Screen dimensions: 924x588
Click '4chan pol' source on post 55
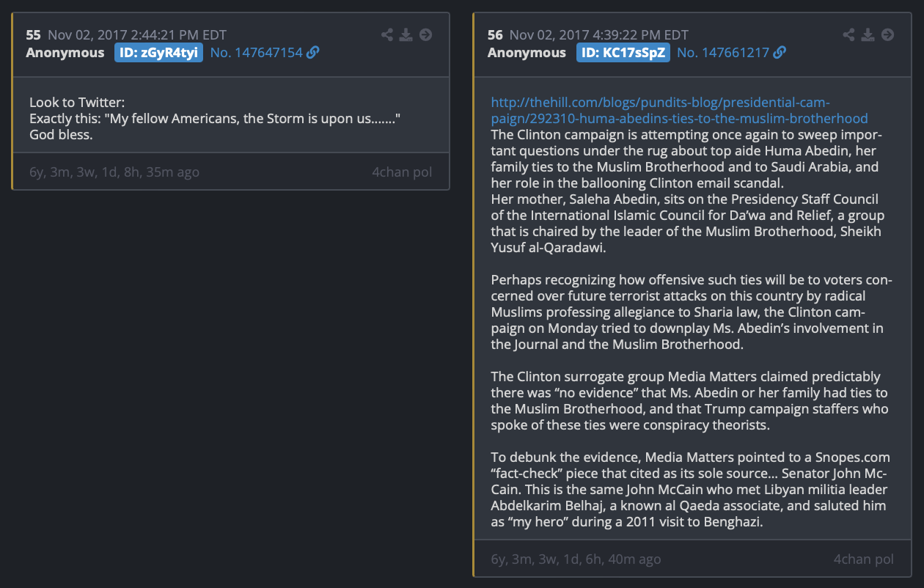402,172
